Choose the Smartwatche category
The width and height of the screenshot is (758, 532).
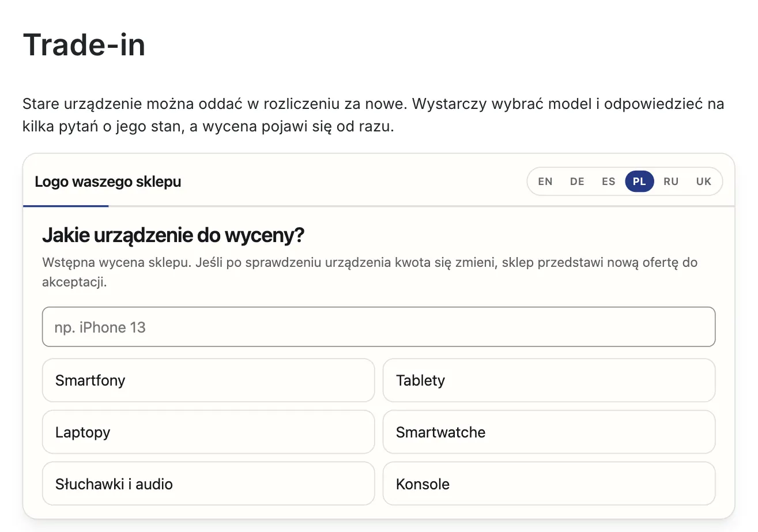click(x=549, y=432)
